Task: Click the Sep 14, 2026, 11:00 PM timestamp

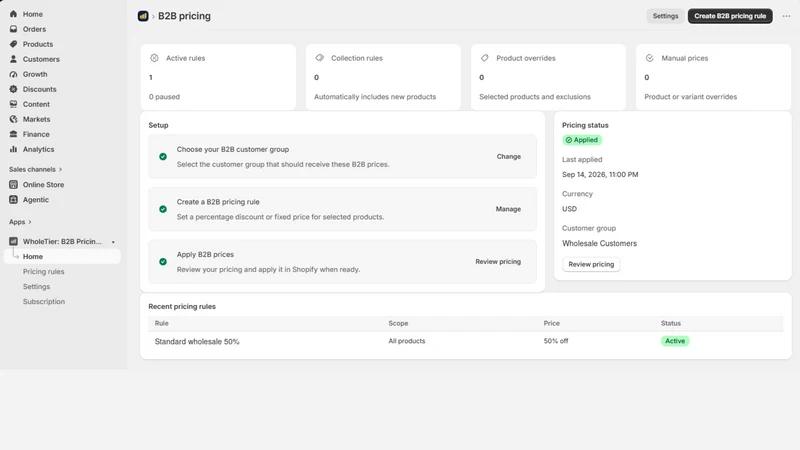Action: tap(600, 174)
